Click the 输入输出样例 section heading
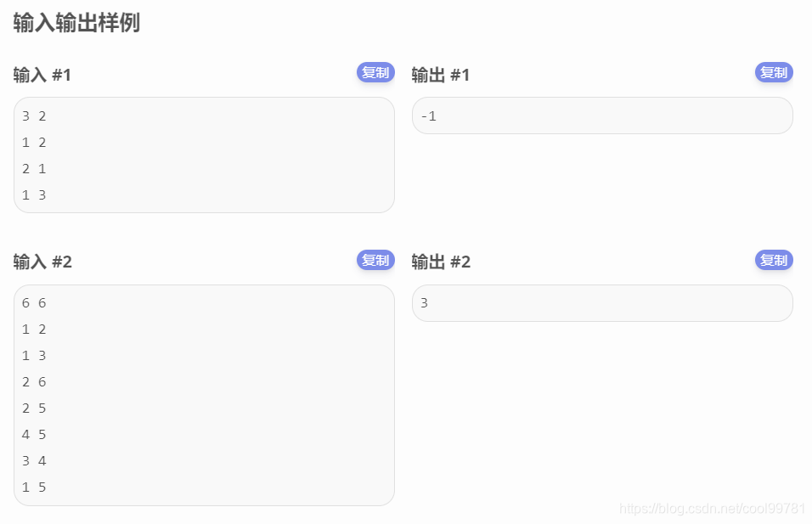 (76, 23)
